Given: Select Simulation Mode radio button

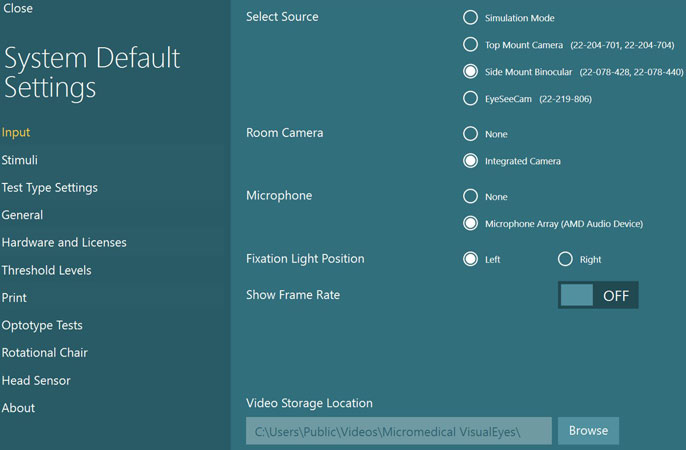Looking at the screenshot, I should (x=470, y=18).
